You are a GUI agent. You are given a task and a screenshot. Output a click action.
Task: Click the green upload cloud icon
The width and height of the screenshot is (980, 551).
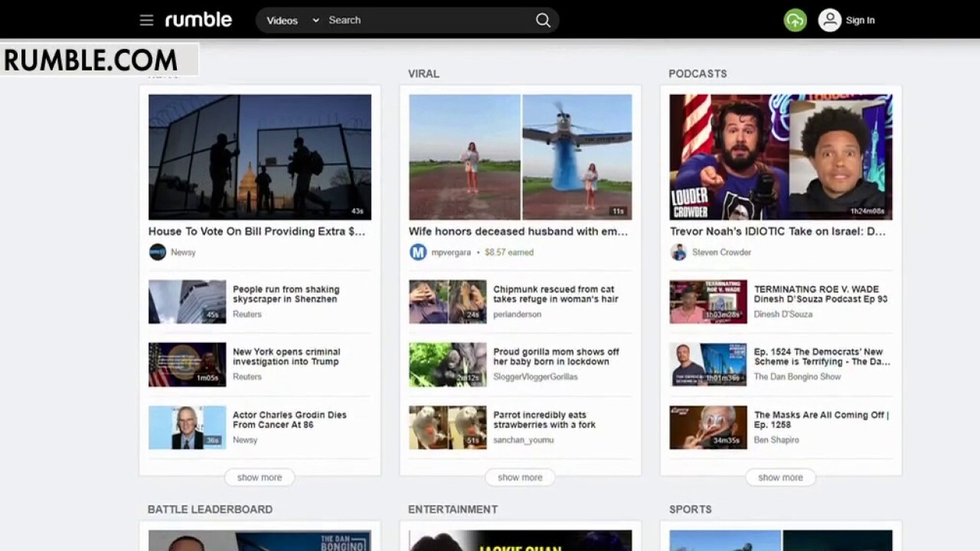pos(795,21)
